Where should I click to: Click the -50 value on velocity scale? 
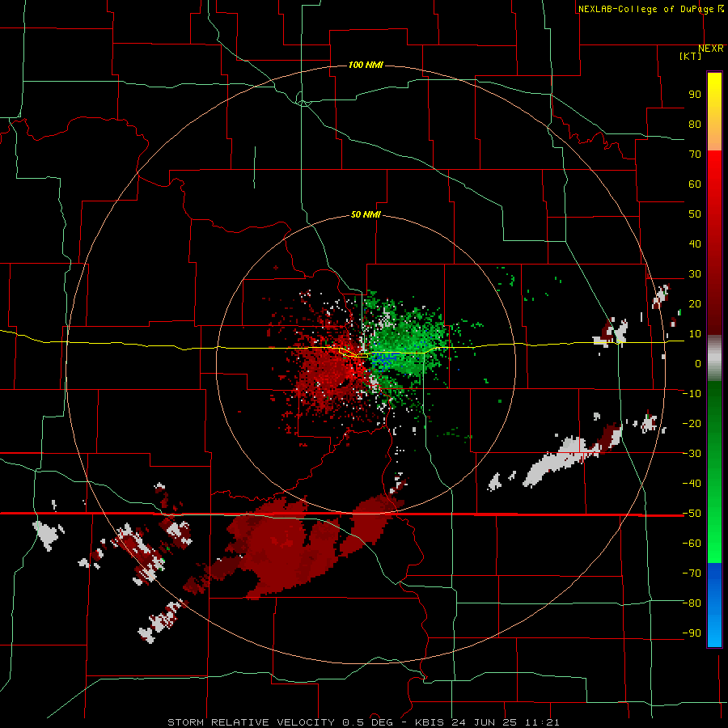(692, 514)
